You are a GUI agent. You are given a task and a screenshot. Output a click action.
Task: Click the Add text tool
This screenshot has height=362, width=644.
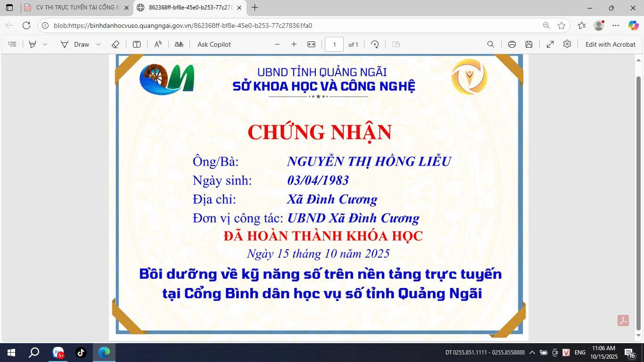tap(137, 44)
